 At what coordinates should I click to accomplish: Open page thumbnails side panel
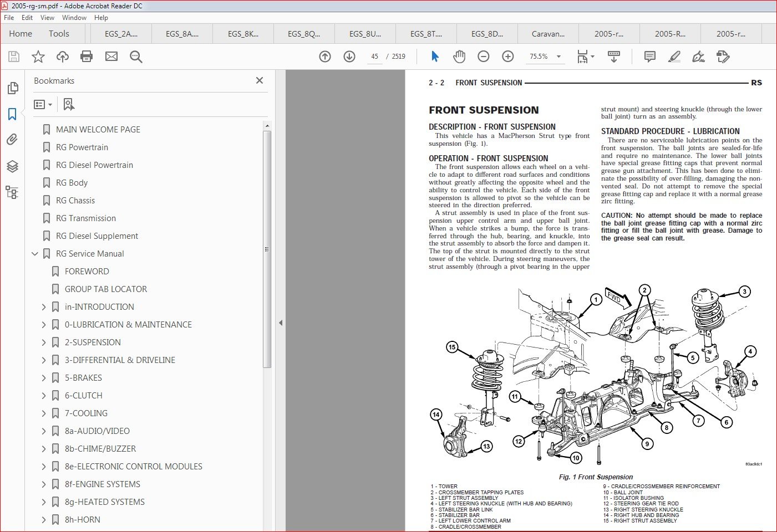(12, 88)
